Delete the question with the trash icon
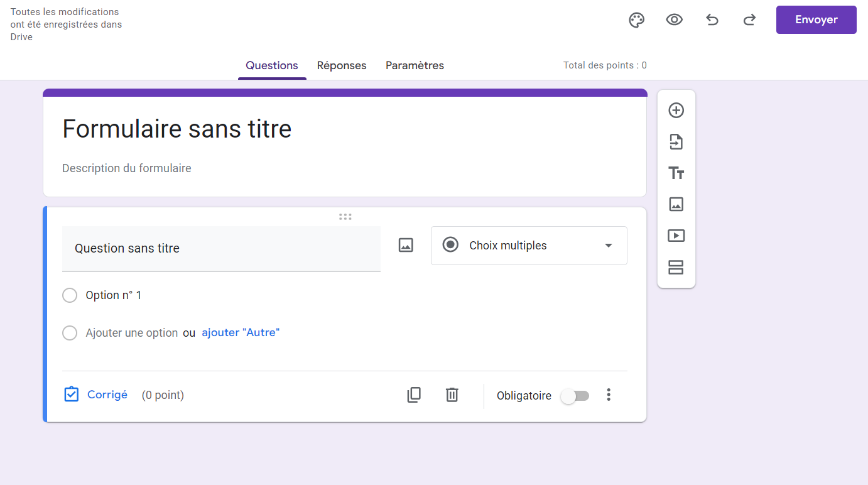 coord(452,395)
